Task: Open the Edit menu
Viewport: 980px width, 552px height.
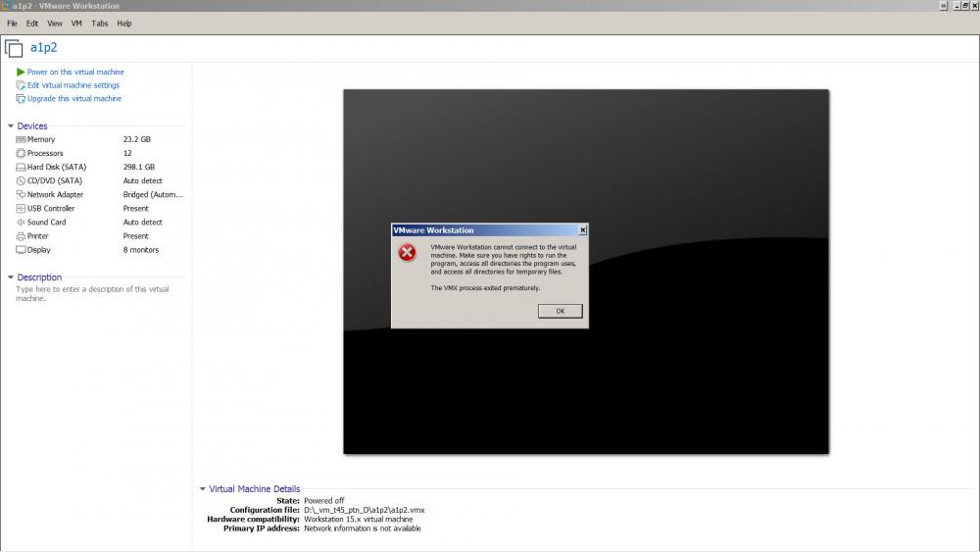Action: pyautogui.click(x=32, y=24)
